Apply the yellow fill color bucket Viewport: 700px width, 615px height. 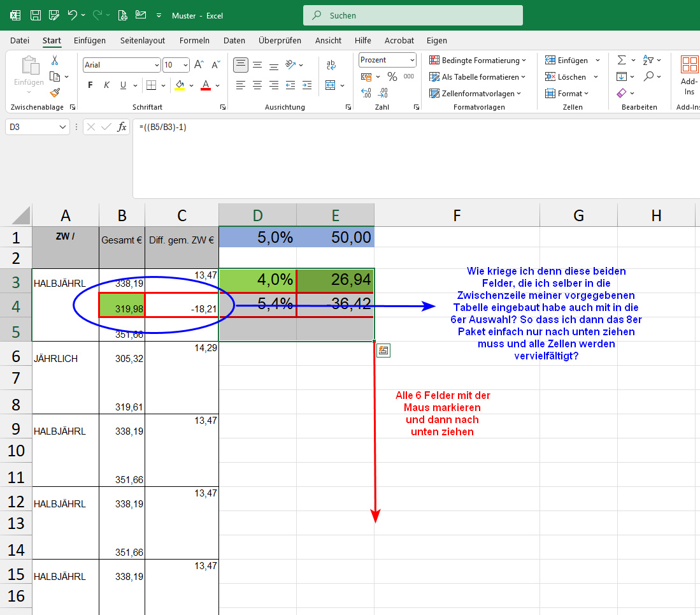pyautogui.click(x=180, y=85)
